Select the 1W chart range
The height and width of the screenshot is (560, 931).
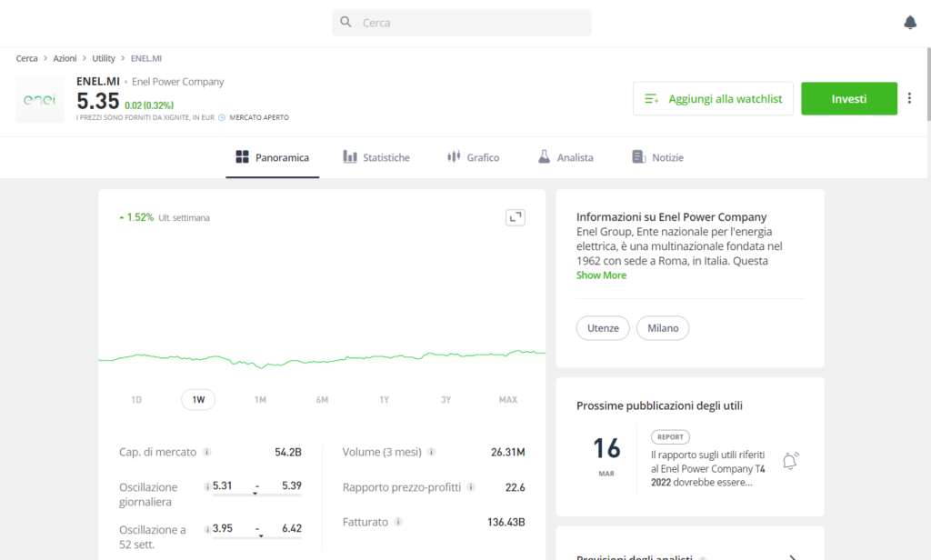tap(198, 400)
